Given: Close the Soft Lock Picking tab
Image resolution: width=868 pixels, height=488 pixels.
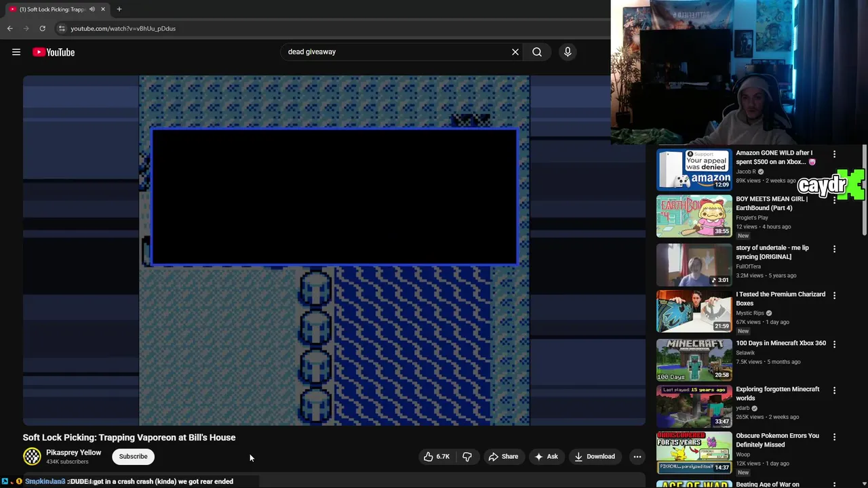Looking at the screenshot, I should 102,9.
